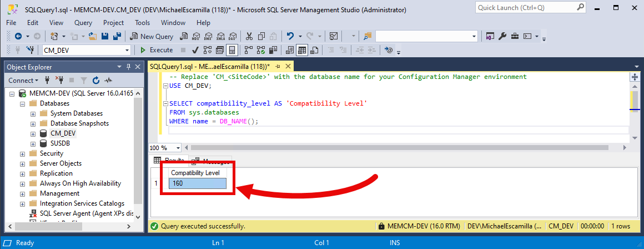Viewport: 644px width, 249px height.
Task: Open the zoom percentage dropdown
Action: point(178,148)
